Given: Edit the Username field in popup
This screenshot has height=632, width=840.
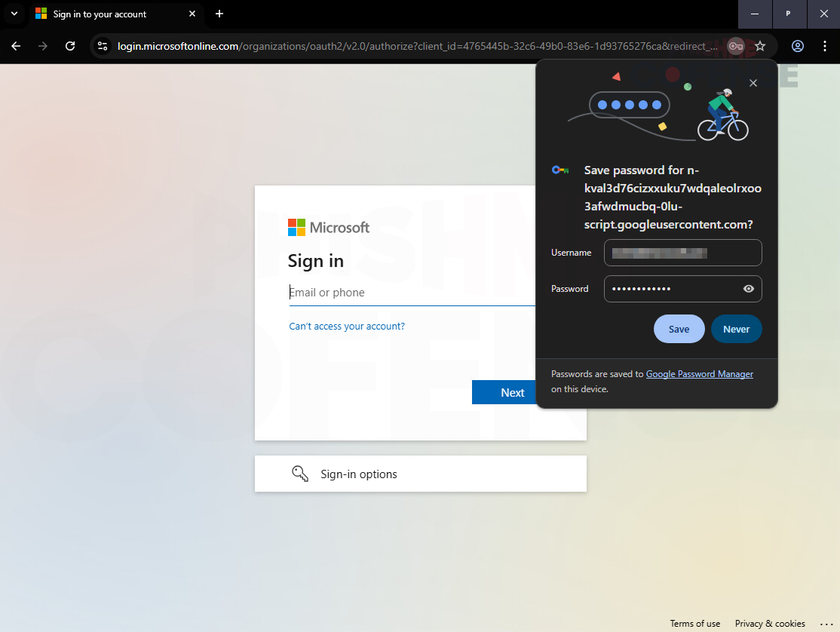Looking at the screenshot, I should point(682,253).
